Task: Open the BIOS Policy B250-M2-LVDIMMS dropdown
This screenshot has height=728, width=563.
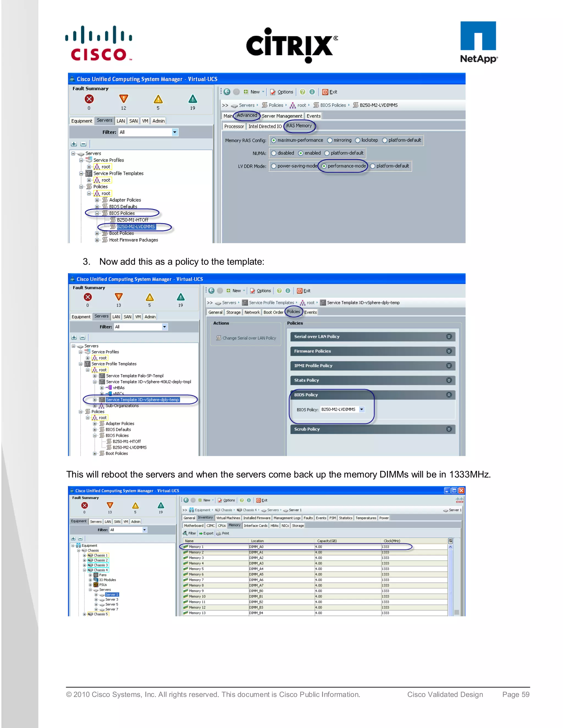Action: click(x=361, y=409)
